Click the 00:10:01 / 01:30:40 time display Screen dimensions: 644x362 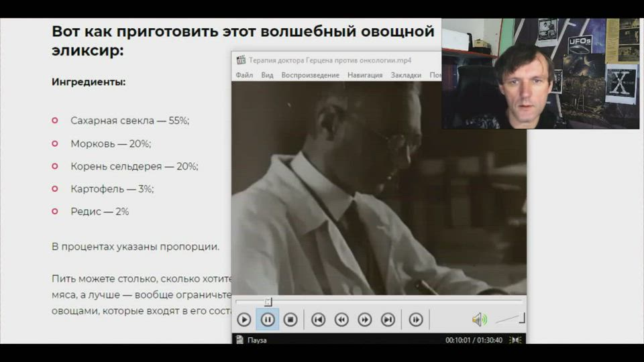click(474, 340)
